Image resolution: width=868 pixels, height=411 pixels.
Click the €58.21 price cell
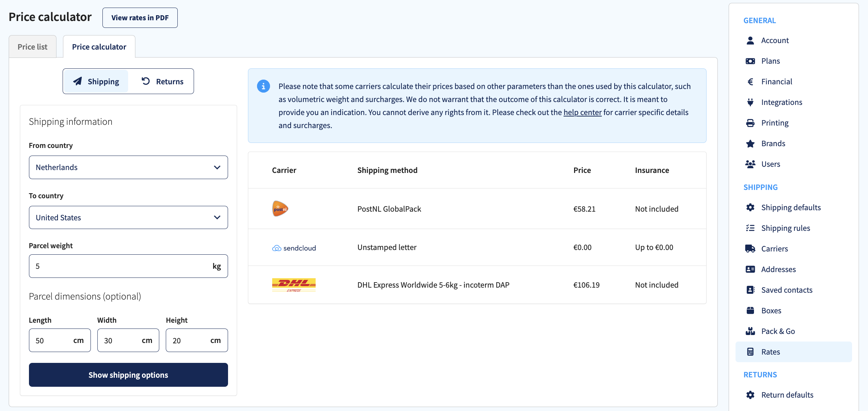[x=584, y=209]
